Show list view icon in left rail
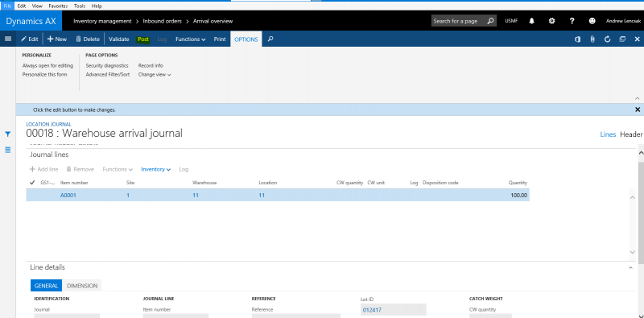Viewport: 644px width, 318px height. [7, 150]
